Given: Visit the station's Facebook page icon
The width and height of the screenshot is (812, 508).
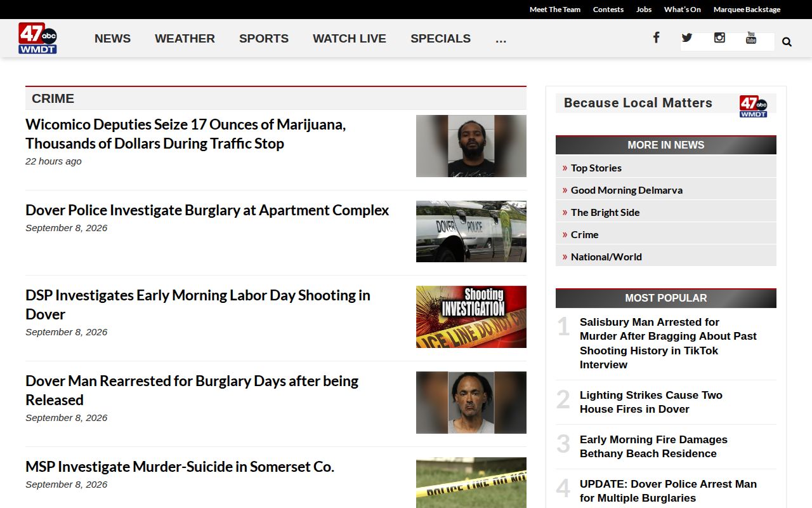Looking at the screenshot, I should pos(656,37).
